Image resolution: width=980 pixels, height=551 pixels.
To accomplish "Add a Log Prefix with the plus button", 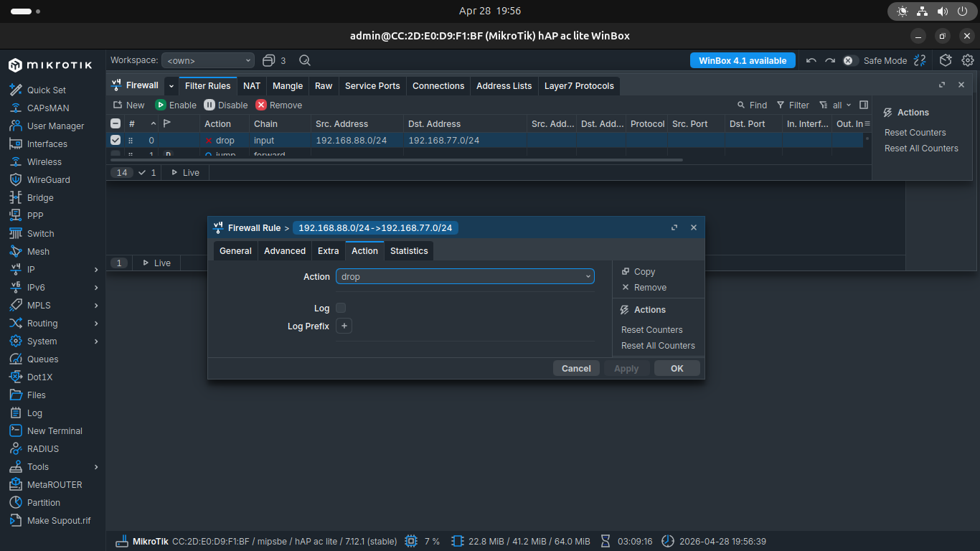I will (344, 326).
